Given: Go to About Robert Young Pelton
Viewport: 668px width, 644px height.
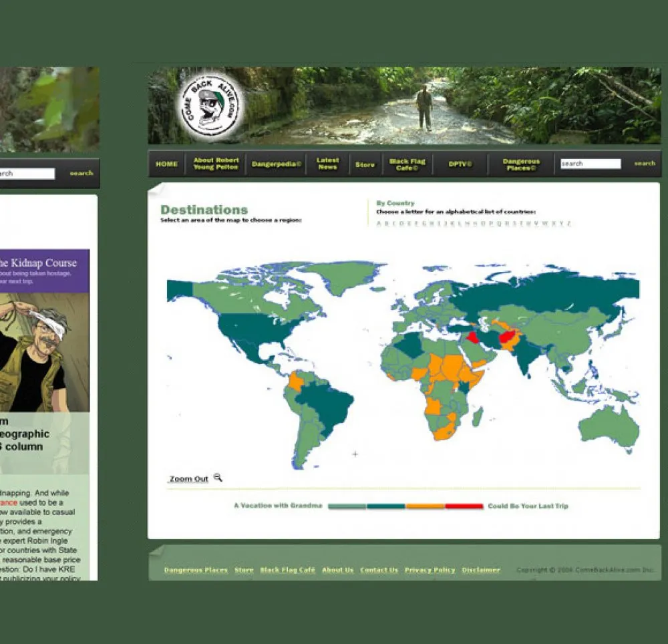Looking at the screenshot, I should 216,164.
